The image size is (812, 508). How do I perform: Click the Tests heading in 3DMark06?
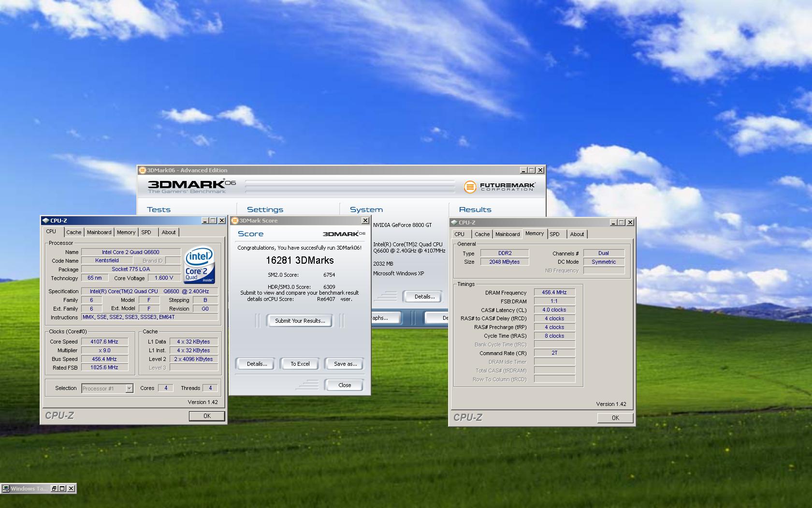pos(159,209)
